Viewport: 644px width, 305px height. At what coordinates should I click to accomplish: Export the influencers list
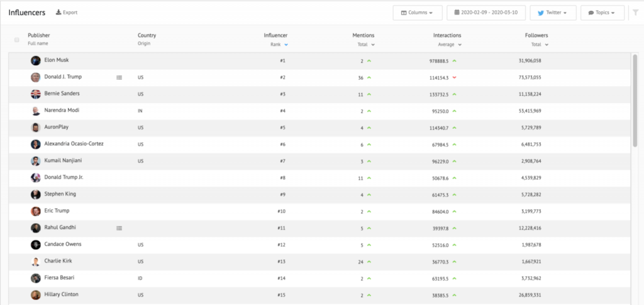tap(67, 13)
